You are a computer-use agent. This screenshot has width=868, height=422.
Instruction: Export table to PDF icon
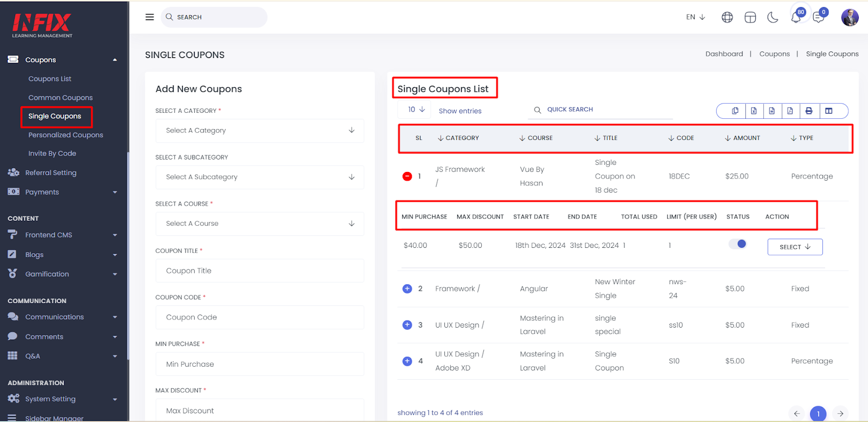[790, 111]
